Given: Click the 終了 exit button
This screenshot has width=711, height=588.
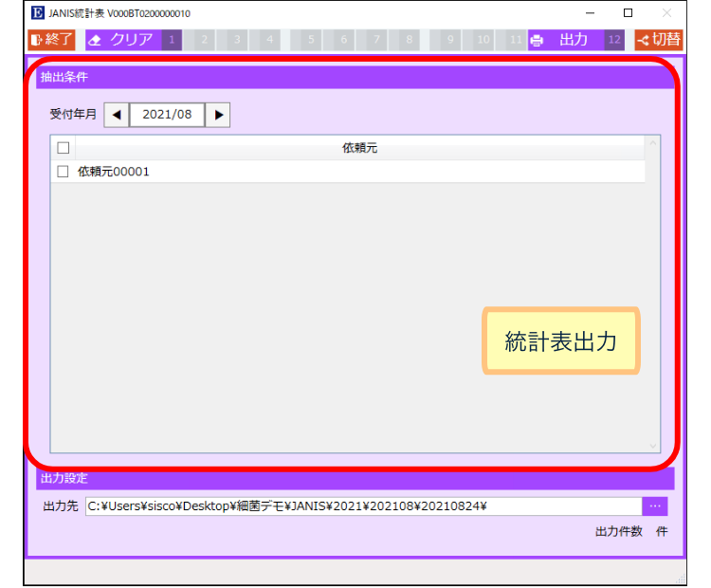Looking at the screenshot, I should [x=51, y=40].
